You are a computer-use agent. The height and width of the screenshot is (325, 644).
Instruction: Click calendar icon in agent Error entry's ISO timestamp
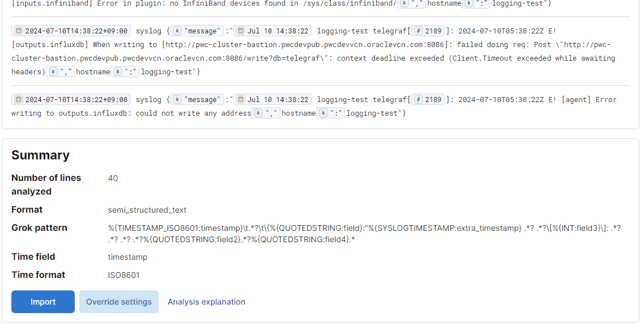tap(19, 99)
